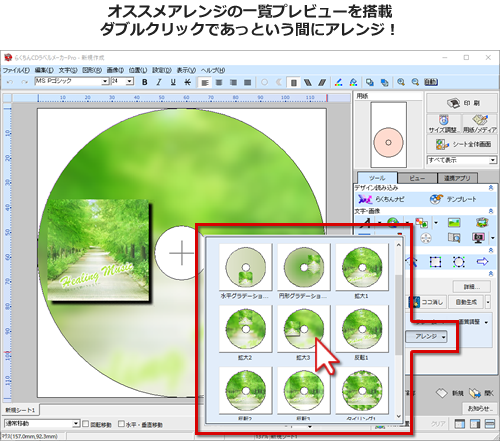Send the object to the back
Image resolution: width=500 pixels, height=447 pixels.
384,82
